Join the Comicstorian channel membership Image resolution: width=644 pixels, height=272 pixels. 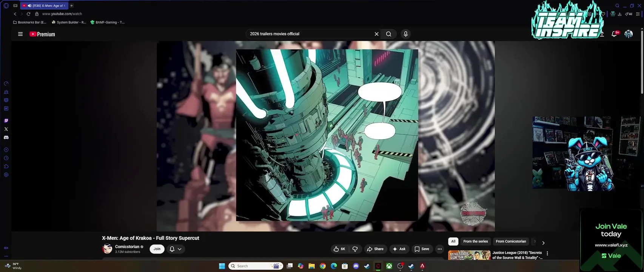pyautogui.click(x=157, y=249)
